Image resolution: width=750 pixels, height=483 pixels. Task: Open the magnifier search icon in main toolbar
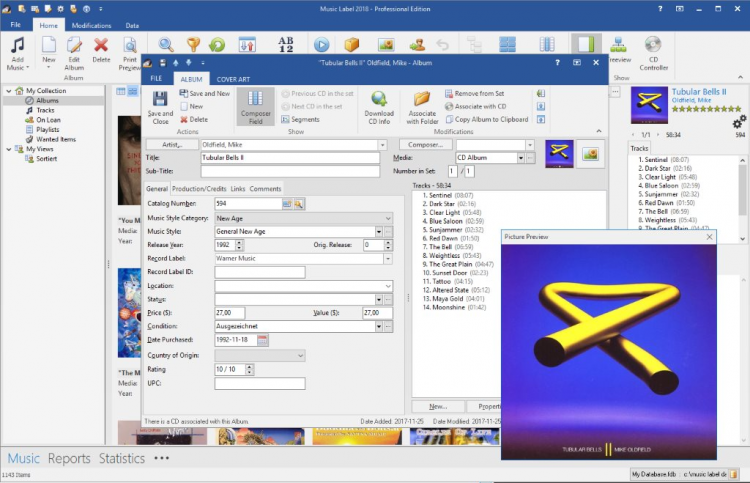[166, 44]
